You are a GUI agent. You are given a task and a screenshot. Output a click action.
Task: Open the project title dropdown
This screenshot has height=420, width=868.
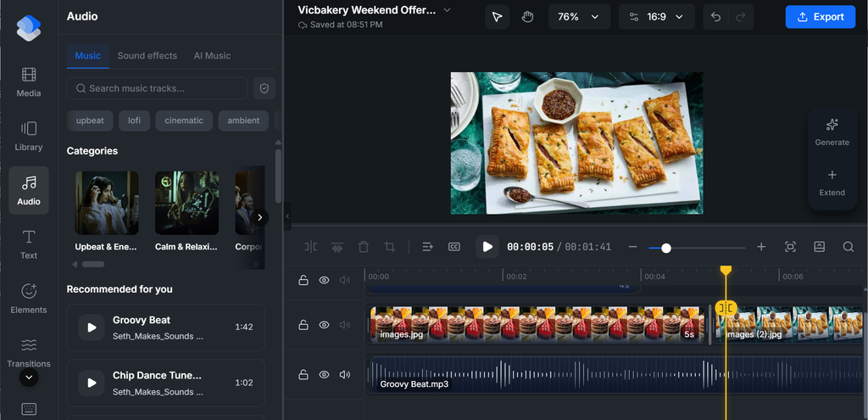[x=448, y=10]
